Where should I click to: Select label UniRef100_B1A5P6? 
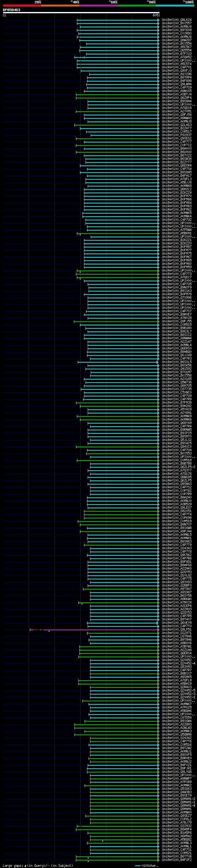(x=177, y=833)
